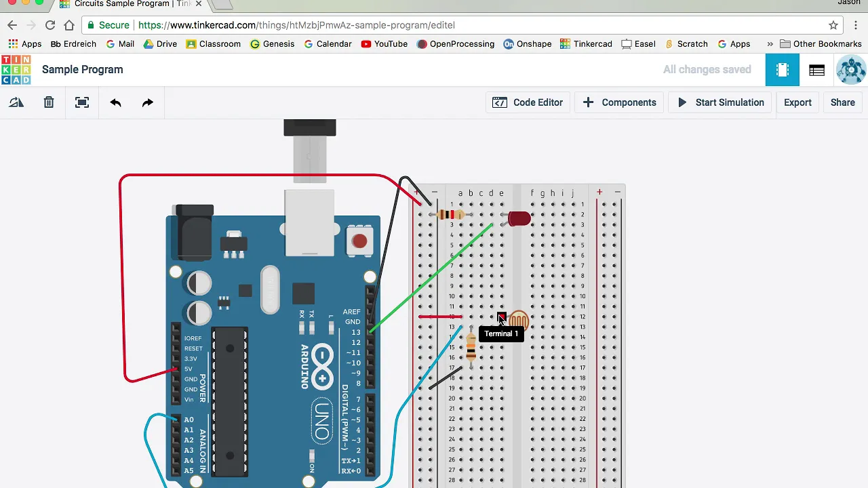Open the Onshape bookmark
Image resolution: width=868 pixels, height=488 pixels.
coord(527,44)
